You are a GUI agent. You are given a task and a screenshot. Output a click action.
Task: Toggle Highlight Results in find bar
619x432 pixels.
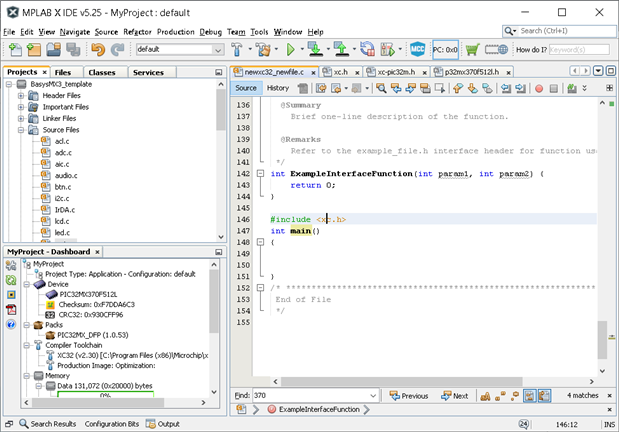pos(529,396)
